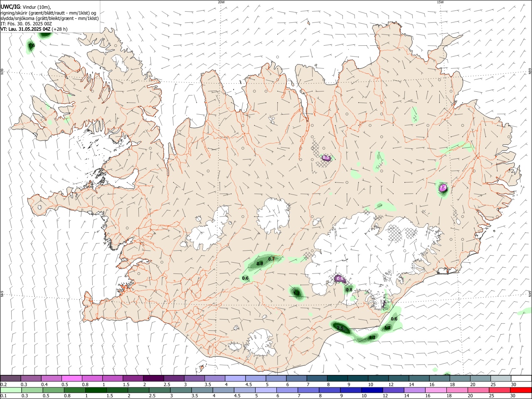The width and height of the screenshot is (532, 399).
Task: Click the 'VT: Lau. 31.05.2025 04Z (+28 h)' line
Action: tap(34, 29)
